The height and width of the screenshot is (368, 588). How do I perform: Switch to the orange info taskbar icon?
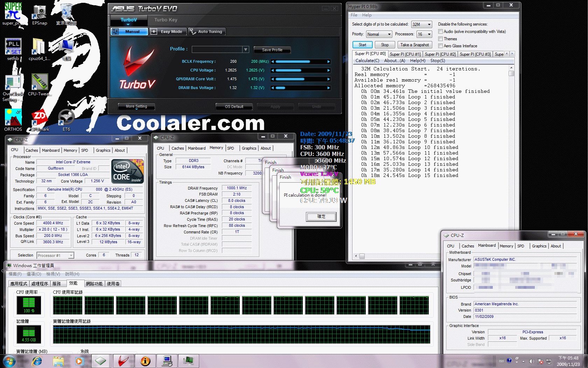click(145, 361)
